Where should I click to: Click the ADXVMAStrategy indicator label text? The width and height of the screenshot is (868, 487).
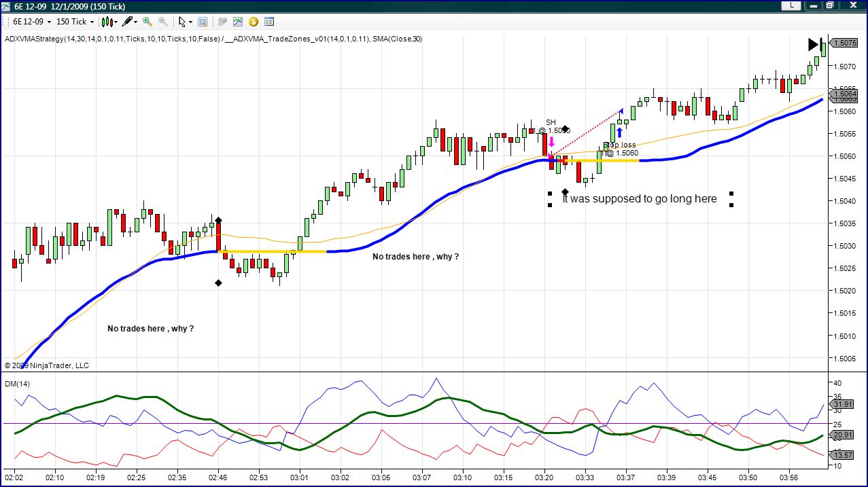(x=213, y=39)
